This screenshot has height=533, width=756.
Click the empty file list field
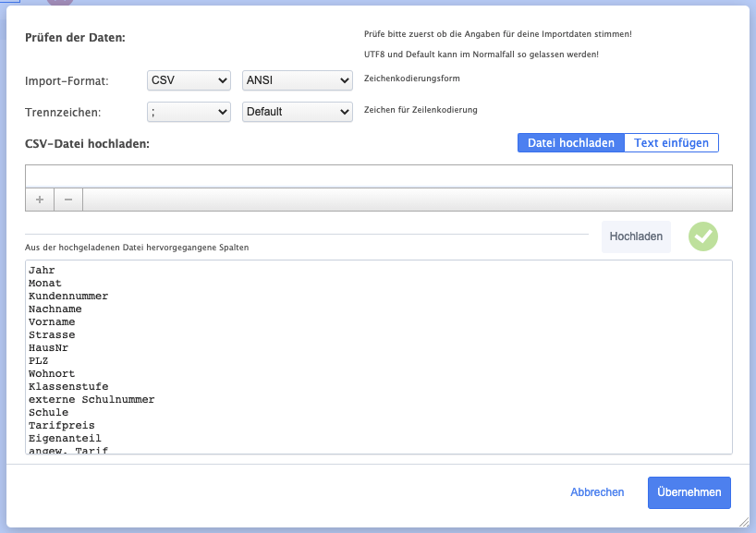pos(378,176)
